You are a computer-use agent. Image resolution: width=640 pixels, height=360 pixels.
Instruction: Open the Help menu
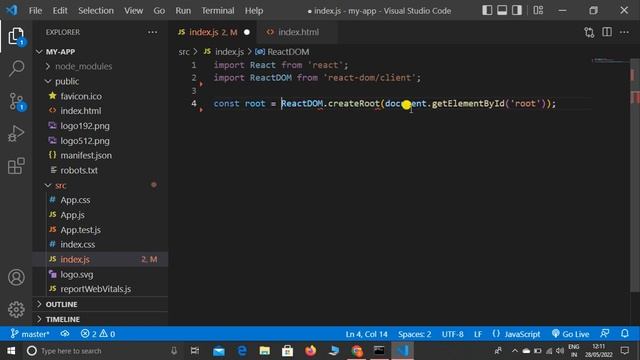(x=254, y=11)
